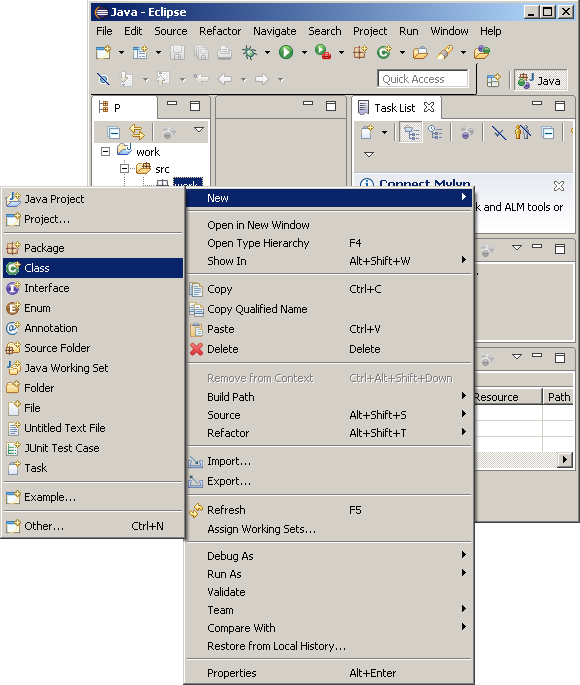This screenshot has height=685, width=580.
Task: Click Source Folder in the submenu
Action: (93, 348)
